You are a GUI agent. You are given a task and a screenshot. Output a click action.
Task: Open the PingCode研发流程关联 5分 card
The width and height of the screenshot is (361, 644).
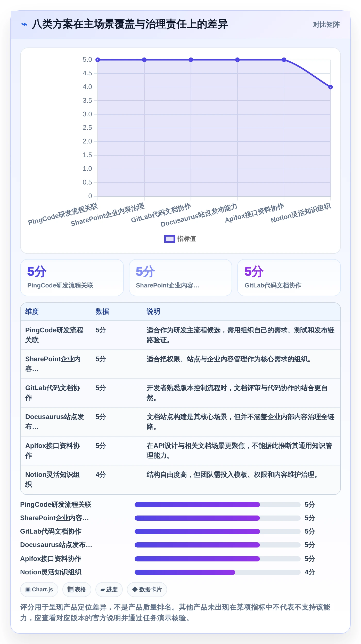point(72,278)
